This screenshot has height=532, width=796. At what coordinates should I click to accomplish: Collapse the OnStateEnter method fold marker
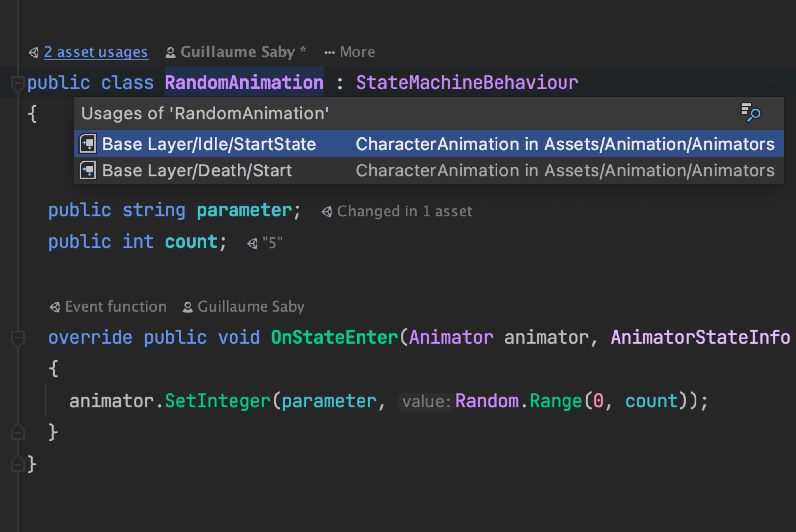[18, 339]
